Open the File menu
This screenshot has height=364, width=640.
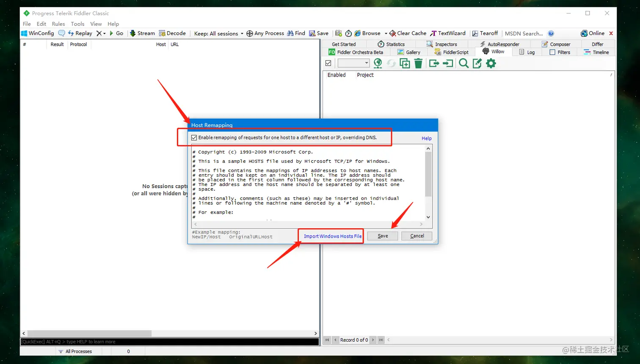[x=27, y=24]
